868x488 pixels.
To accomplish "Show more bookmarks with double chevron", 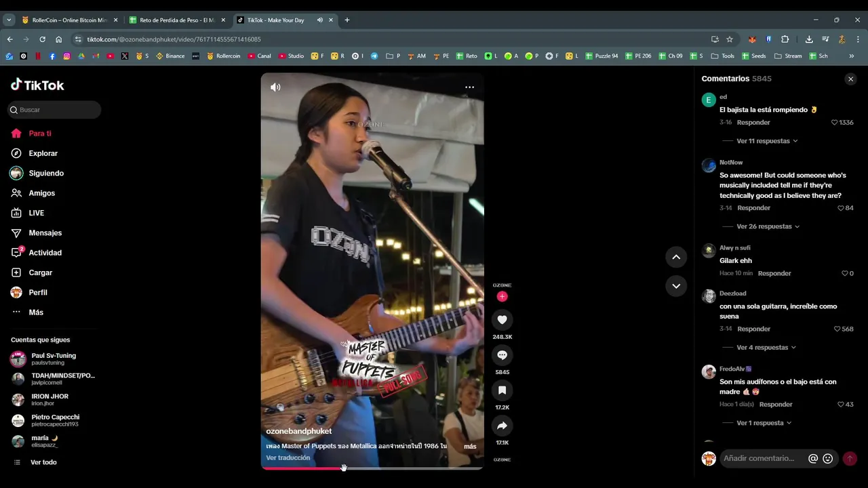I will [x=852, y=56].
